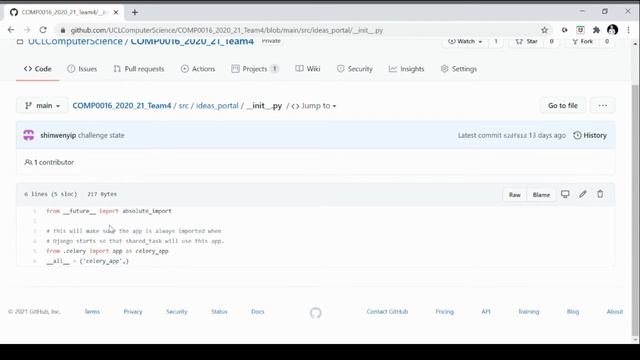Viewport: 640px width, 360px height.
Task: Switch to the Code tab
Action: tap(38, 69)
